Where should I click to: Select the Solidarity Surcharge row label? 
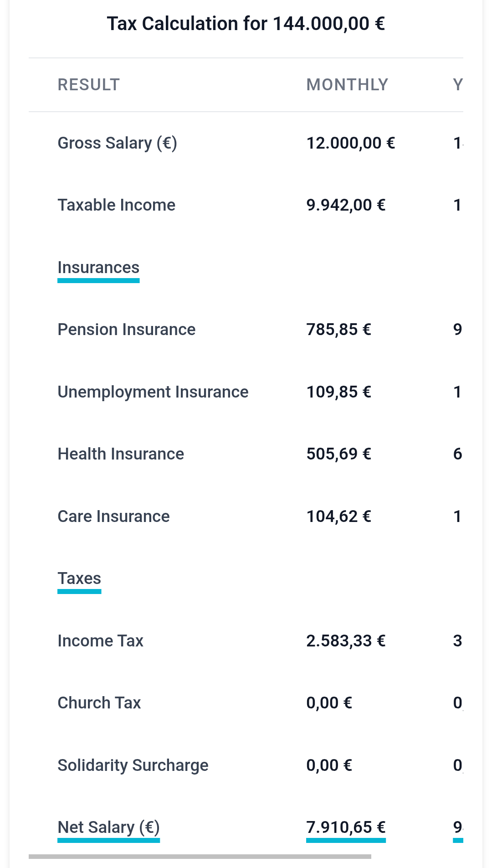point(133,765)
